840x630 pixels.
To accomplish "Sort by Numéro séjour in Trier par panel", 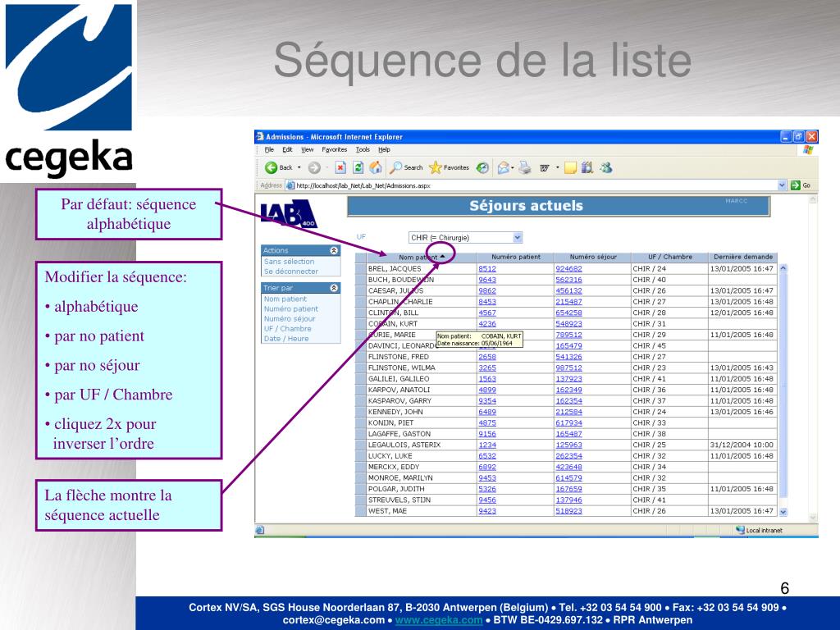I will pyautogui.click(x=290, y=318).
